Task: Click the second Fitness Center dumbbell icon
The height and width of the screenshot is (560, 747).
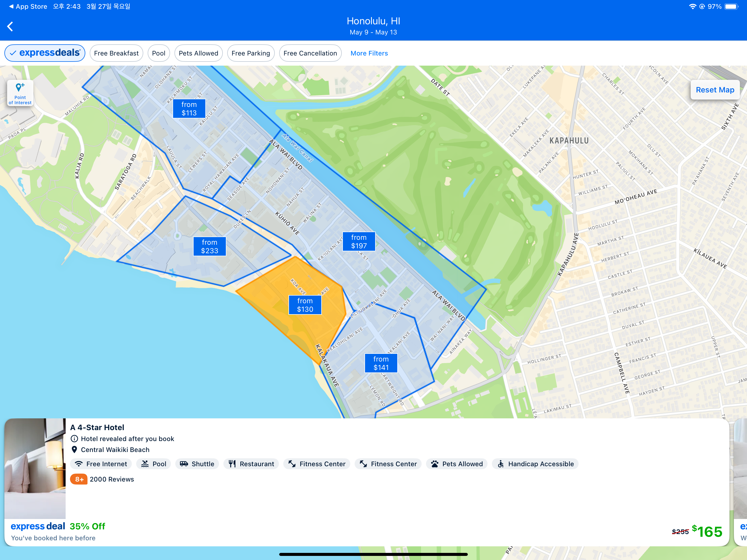Action: point(363,464)
